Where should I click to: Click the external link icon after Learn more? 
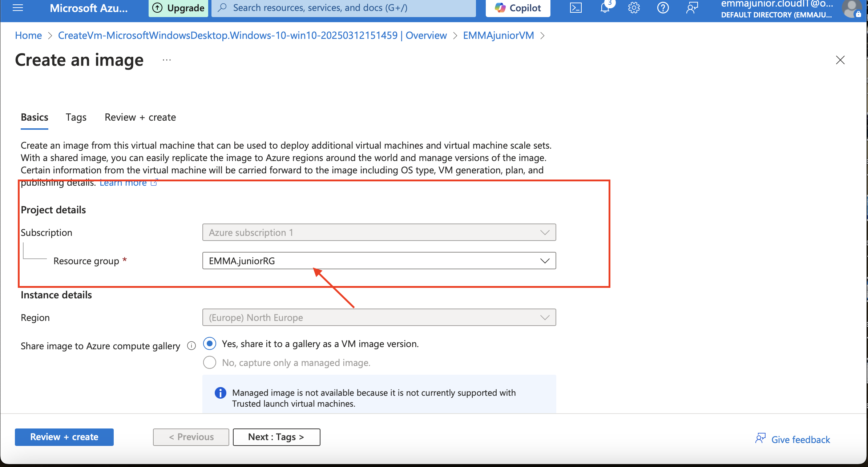pos(154,182)
